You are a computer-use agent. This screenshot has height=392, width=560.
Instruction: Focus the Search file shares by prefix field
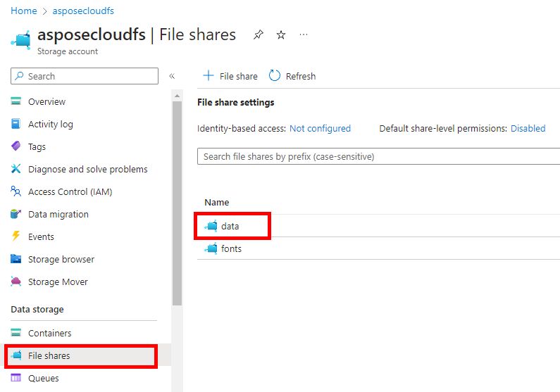pos(378,156)
